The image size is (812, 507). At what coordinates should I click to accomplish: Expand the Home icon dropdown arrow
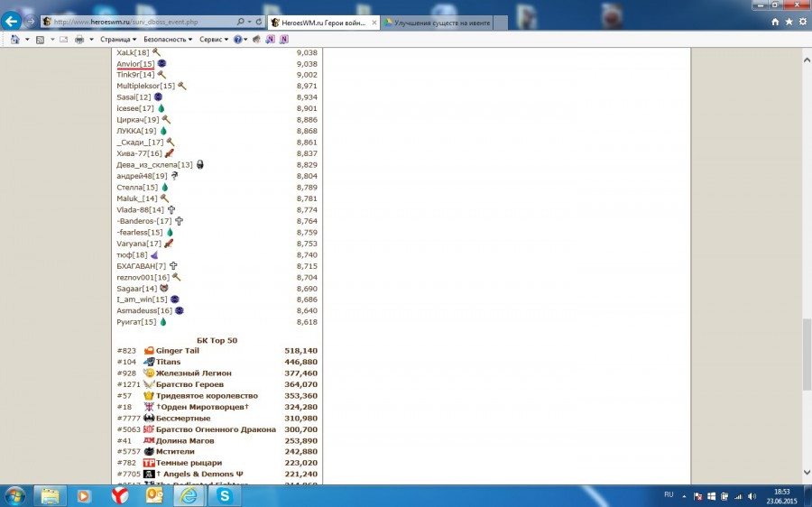[x=27, y=40]
